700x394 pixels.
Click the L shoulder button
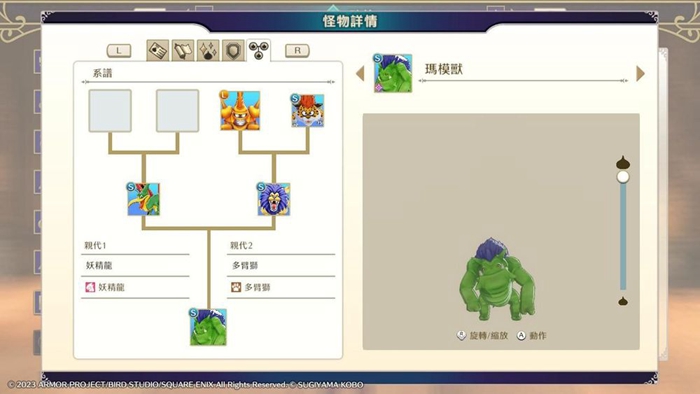coord(119,50)
